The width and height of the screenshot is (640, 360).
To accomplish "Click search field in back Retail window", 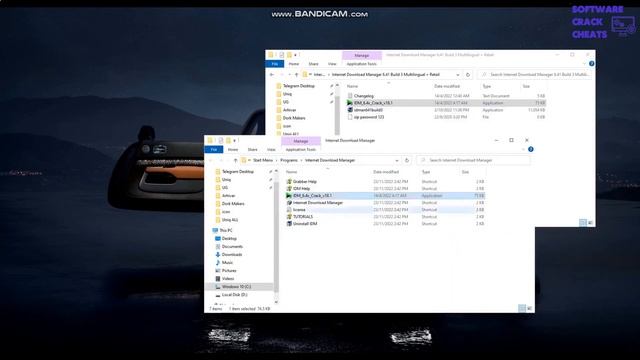I will click(535, 75).
